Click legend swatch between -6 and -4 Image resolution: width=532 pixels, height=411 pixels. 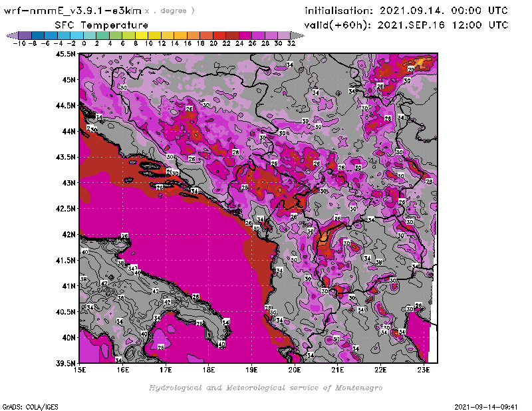click(51, 35)
